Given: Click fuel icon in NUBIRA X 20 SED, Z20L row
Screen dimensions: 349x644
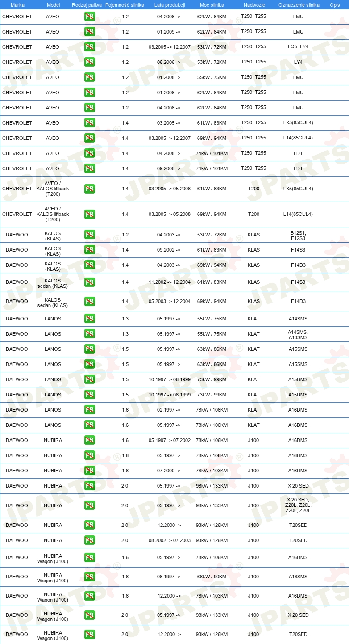Looking at the screenshot, I should pyautogui.click(x=89, y=505).
